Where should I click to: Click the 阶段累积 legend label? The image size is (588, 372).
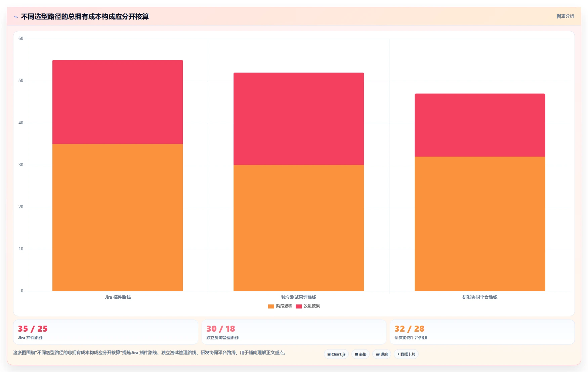tap(284, 306)
